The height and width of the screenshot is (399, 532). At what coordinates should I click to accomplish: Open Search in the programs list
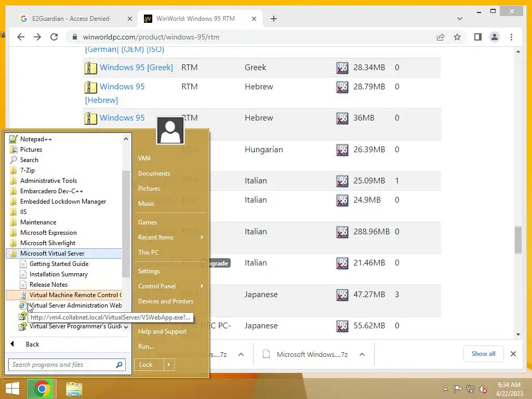click(x=29, y=160)
